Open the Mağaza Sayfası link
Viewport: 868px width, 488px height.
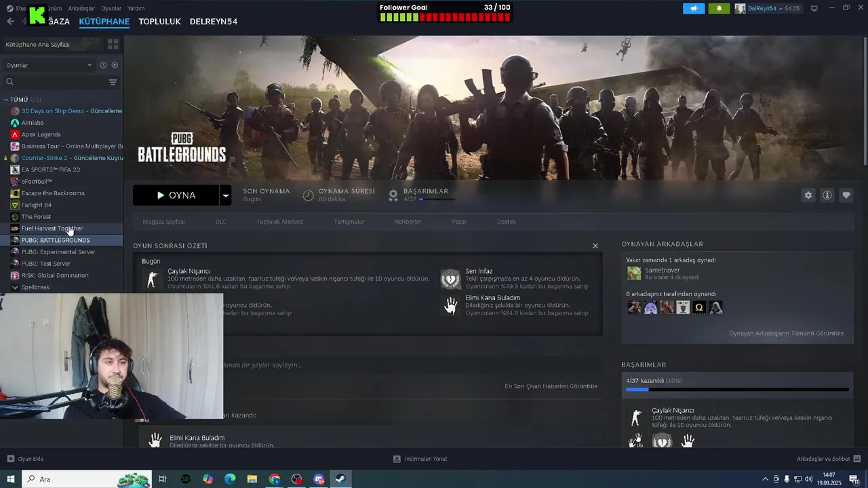coord(163,222)
